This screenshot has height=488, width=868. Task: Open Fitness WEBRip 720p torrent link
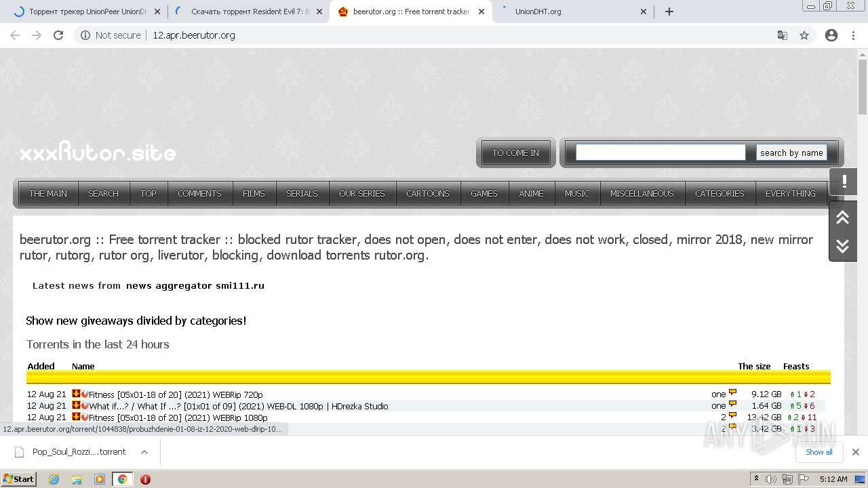(x=176, y=394)
